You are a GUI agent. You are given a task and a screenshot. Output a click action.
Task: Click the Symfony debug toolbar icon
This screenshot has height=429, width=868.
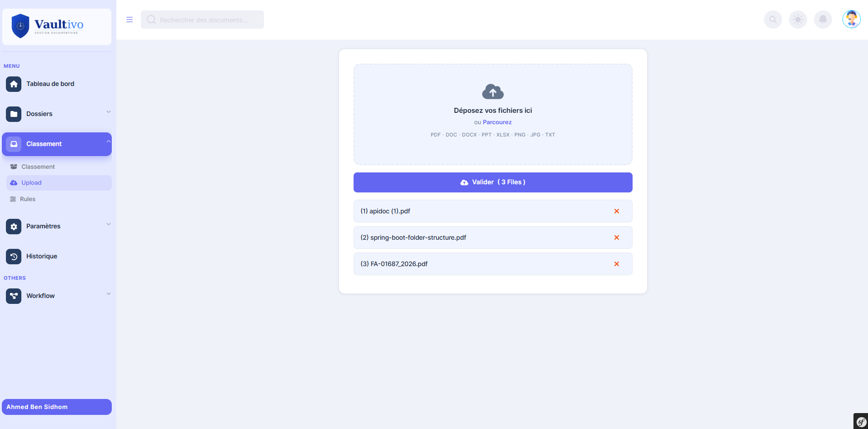tap(861, 421)
